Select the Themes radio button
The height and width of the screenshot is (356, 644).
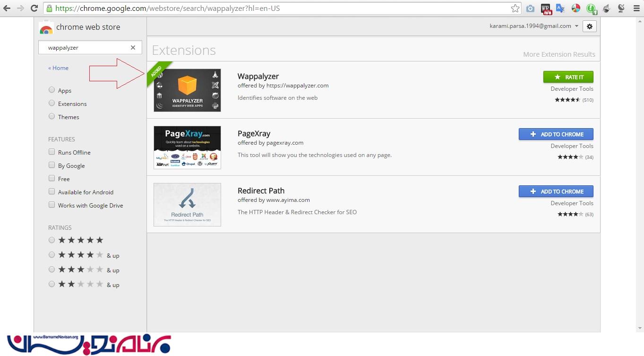pyautogui.click(x=52, y=116)
